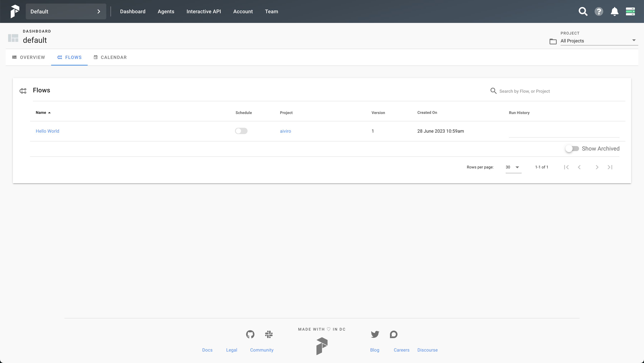Click the green server status icon
The width and height of the screenshot is (644, 363).
tap(630, 11)
